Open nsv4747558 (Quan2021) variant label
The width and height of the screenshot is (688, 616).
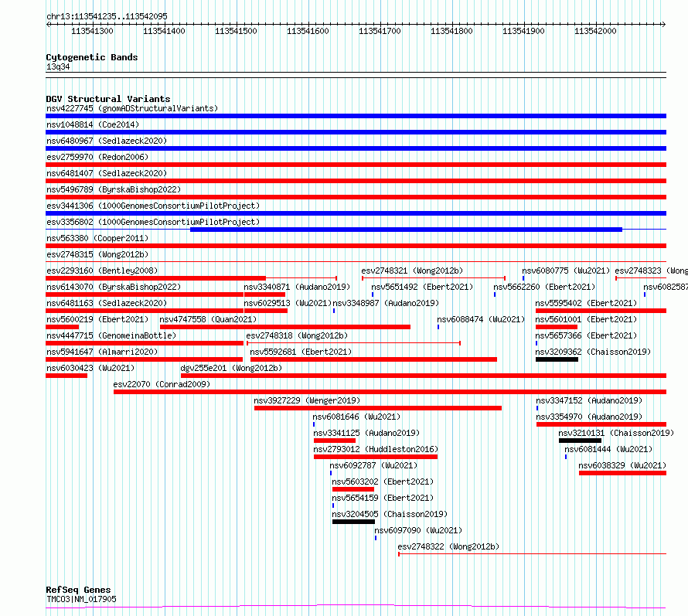tap(208, 319)
